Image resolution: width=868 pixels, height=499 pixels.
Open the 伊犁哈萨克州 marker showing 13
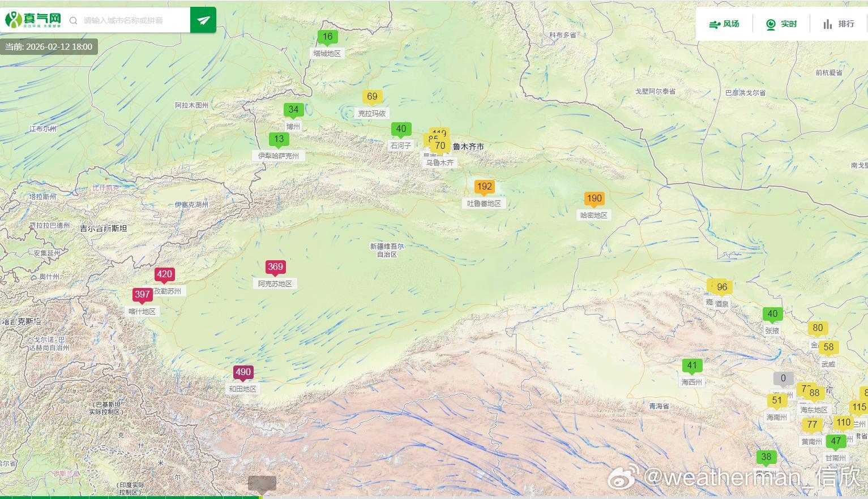(x=279, y=140)
